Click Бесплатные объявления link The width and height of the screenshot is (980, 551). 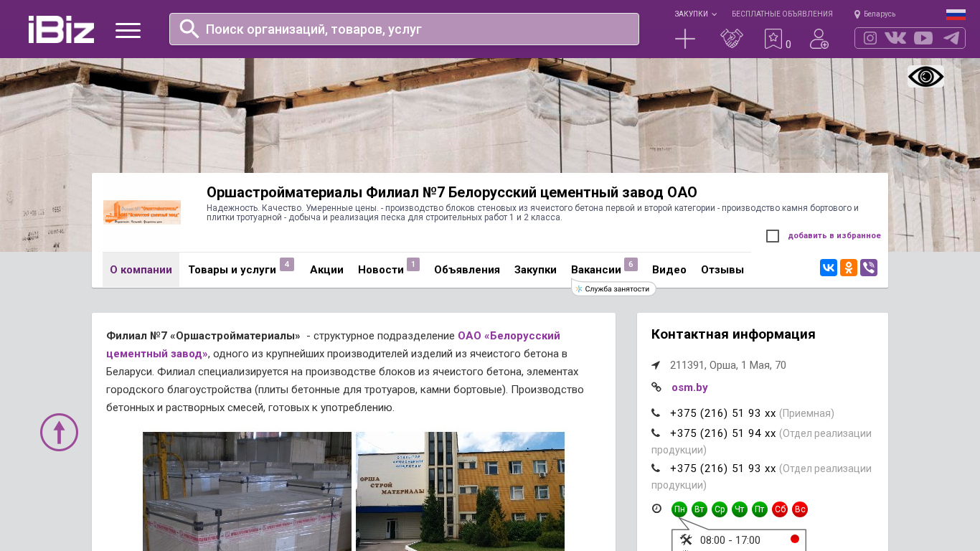(x=782, y=14)
